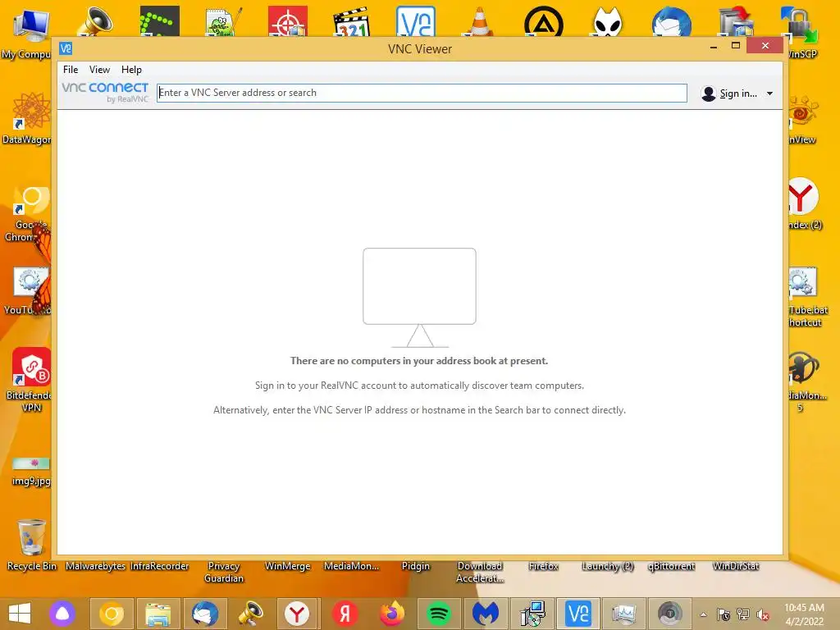
Task: Click the empty monitor placeholder image
Action: click(419, 298)
